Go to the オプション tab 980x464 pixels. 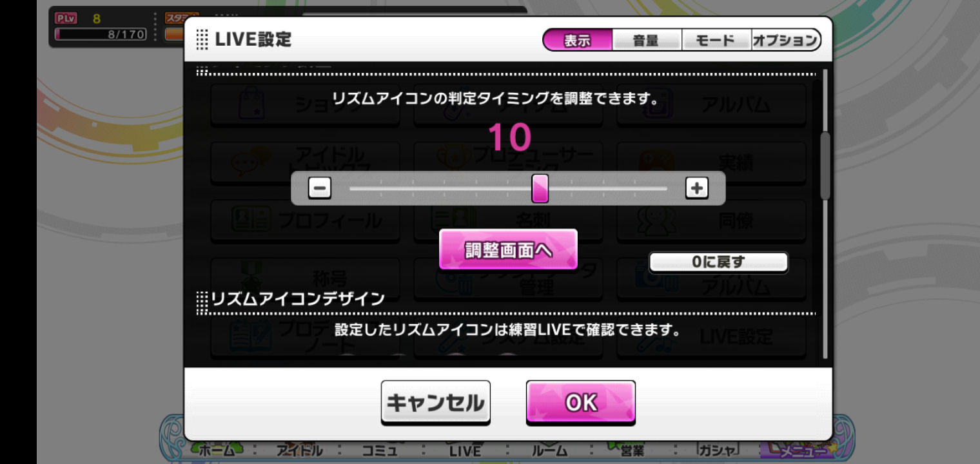click(x=785, y=40)
